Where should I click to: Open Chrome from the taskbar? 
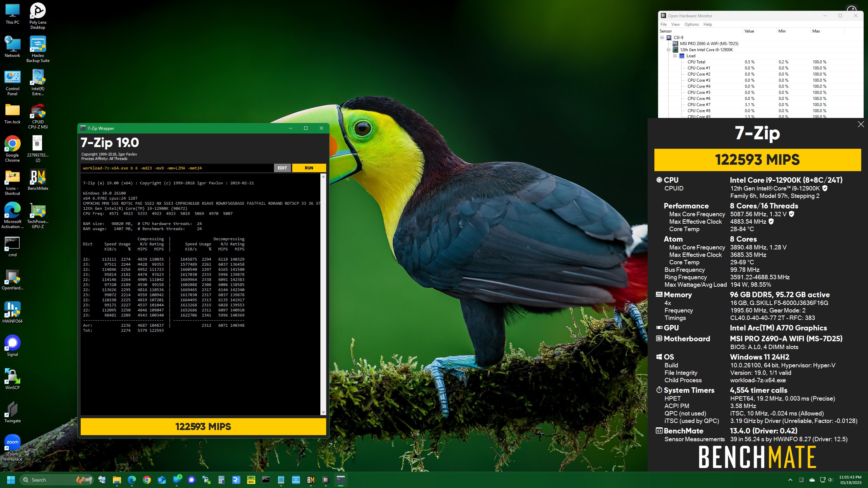(x=147, y=480)
